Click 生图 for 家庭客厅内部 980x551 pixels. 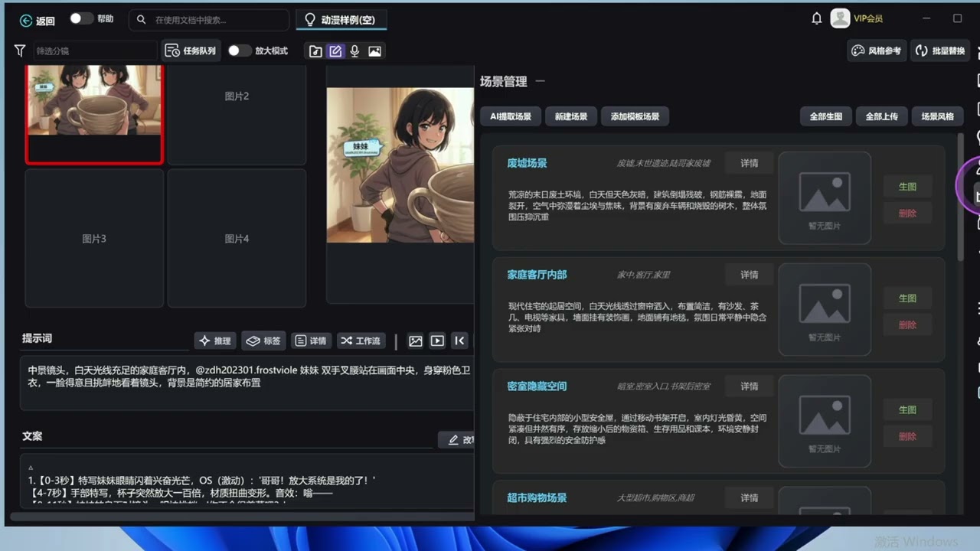coord(907,298)
